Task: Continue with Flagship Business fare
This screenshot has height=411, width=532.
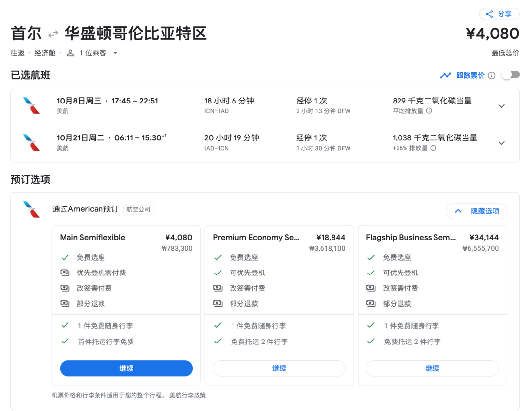Action: (x=432, y=368)
